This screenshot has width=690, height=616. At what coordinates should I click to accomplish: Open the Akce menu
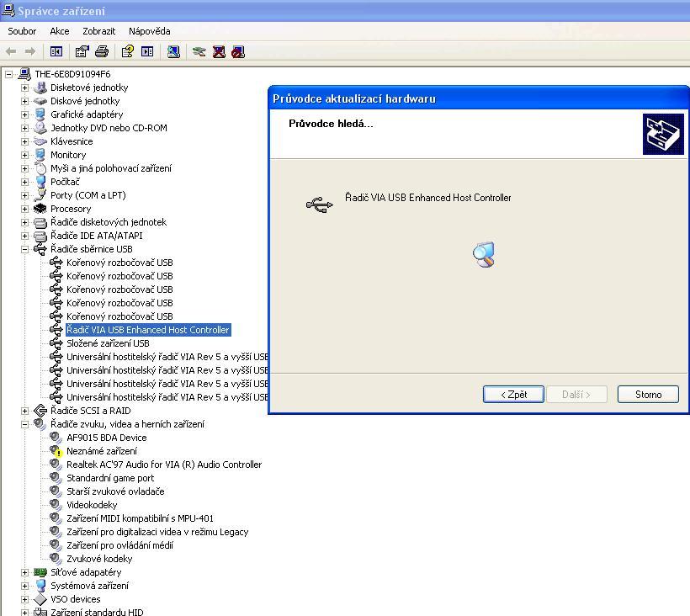click(x=60, y=31)
